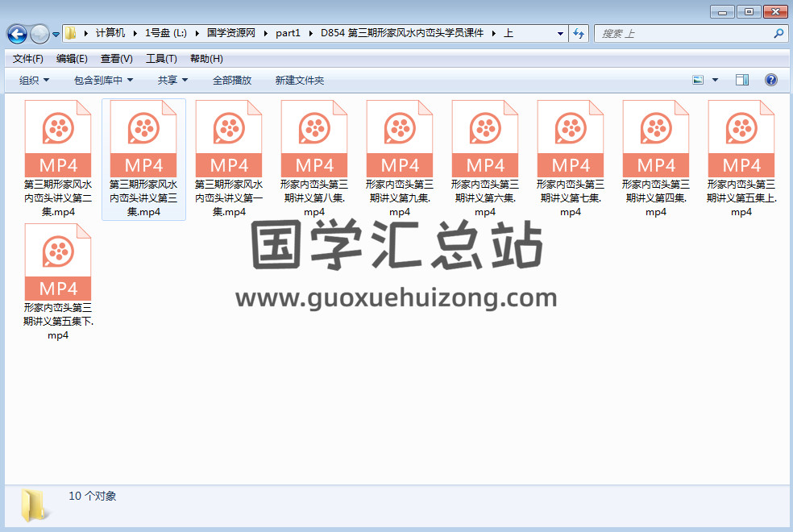
Task: Select 第三期形家风水内峦头讲义第一集.mp4 file
Action: 229,159
